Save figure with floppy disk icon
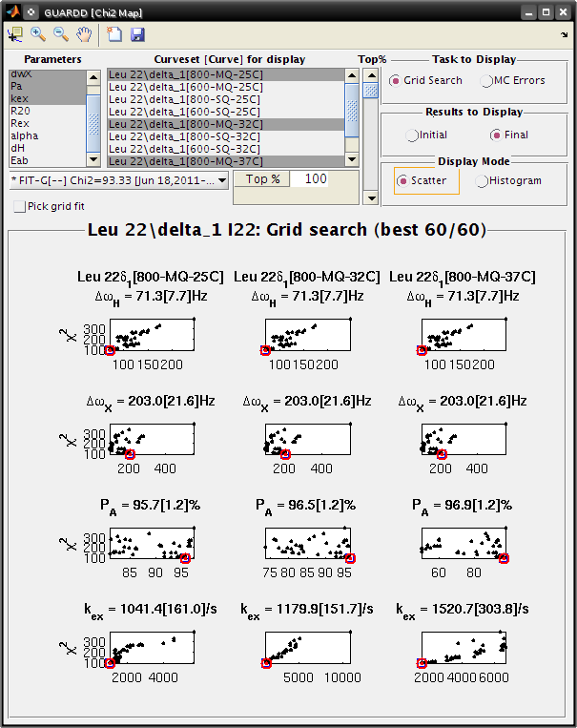Screen dimensions: 577x728 [137, 34]
